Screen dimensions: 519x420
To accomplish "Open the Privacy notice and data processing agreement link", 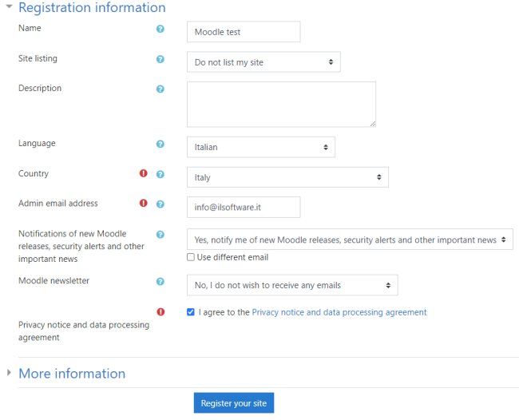I will click(339, 312).
